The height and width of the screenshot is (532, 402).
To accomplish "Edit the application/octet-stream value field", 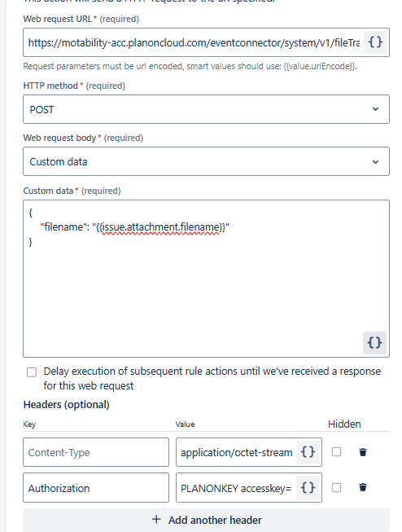I will 236,452.
